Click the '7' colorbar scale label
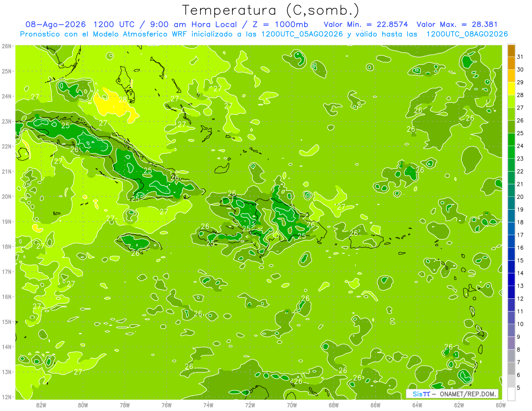The image size is (532, 411). 519,362
